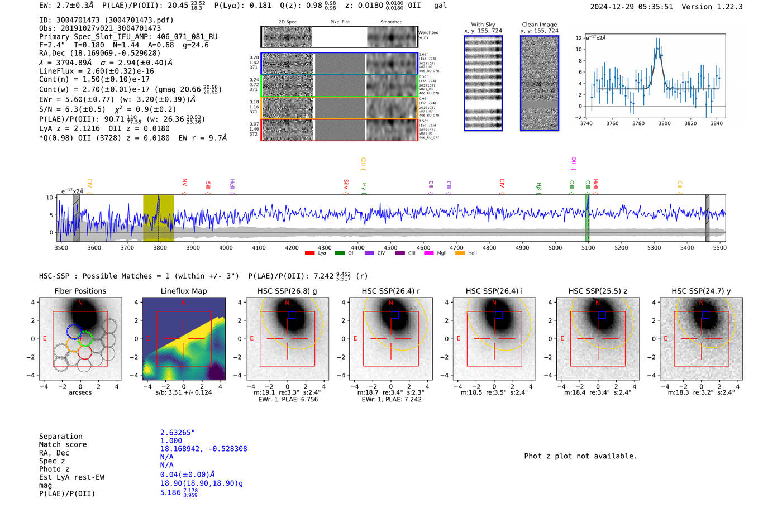Screen dimensions: 782x532
Task: Click the EWr = 5.60(±0.77) line
Action: tap(117, 99)
